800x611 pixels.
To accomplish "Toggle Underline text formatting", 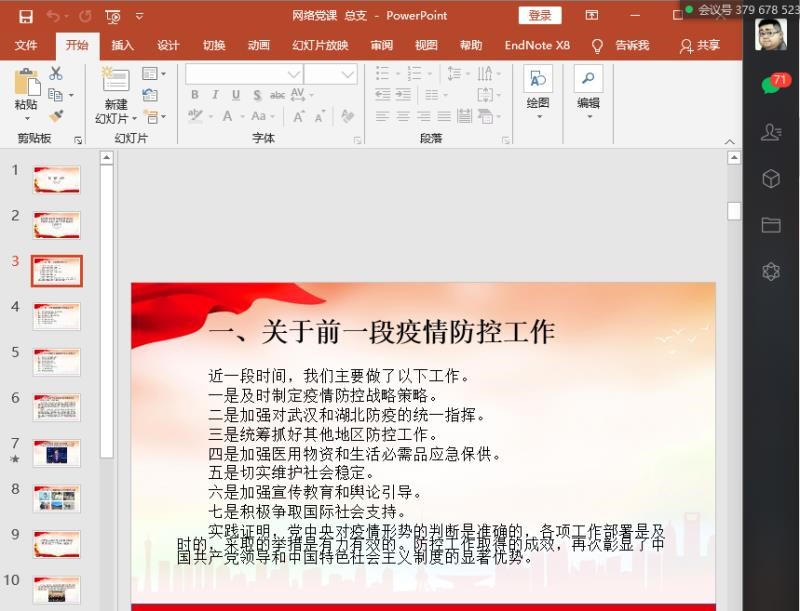I will click(x=236, y=95).
